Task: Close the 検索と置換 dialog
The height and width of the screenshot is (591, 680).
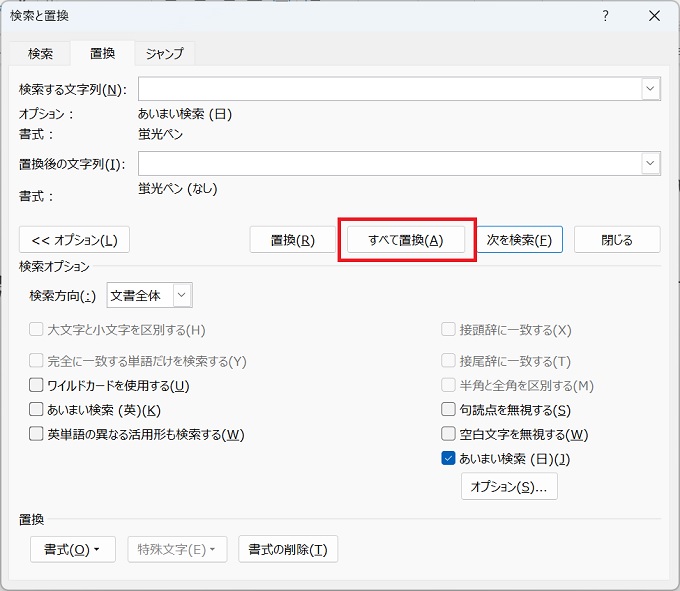Action: [654, 16]
